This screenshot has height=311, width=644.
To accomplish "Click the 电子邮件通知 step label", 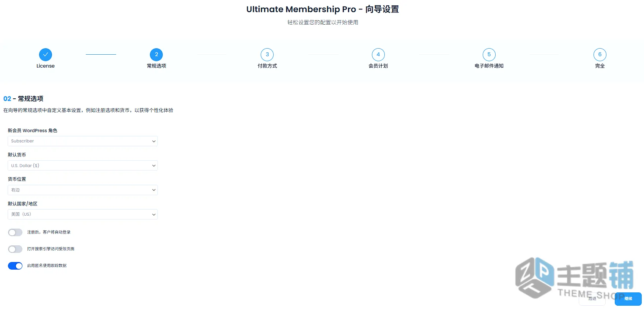I will pos(489,66).
